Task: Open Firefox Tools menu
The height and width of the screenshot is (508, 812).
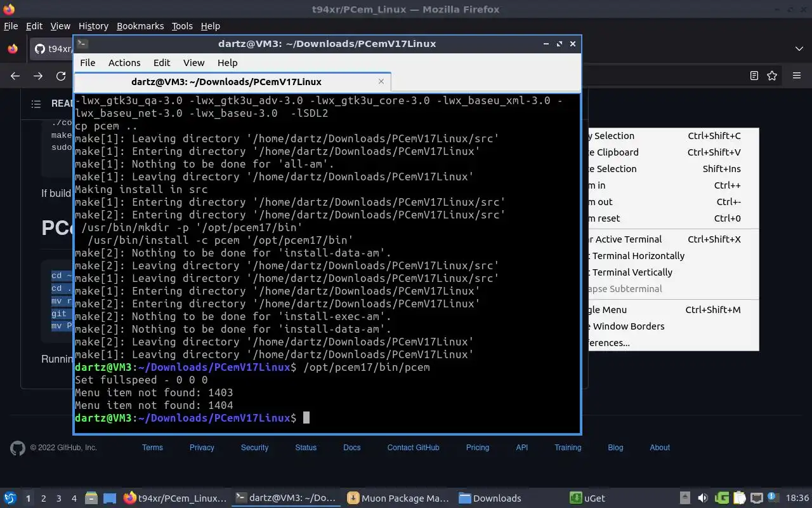Action: pyautogui.click(x=182, y=26)
